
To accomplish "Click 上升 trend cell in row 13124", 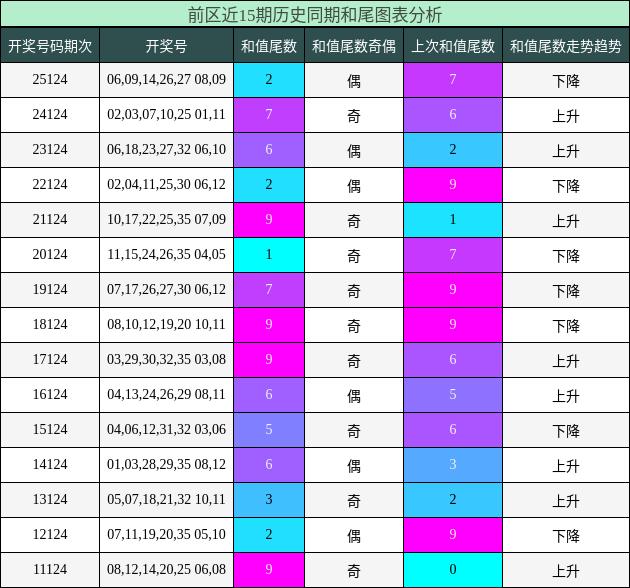I will pos(566,500).
